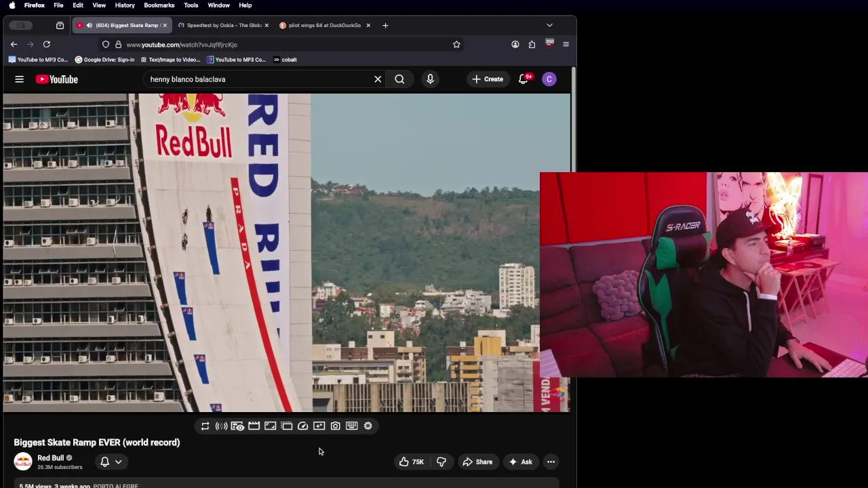Open more actions three-dot menu
The width and height of the screenshot is (868, 488).
[551, 462]
